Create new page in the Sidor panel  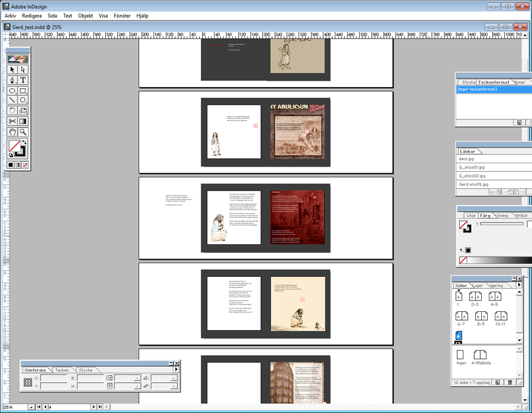coord(497,382)
